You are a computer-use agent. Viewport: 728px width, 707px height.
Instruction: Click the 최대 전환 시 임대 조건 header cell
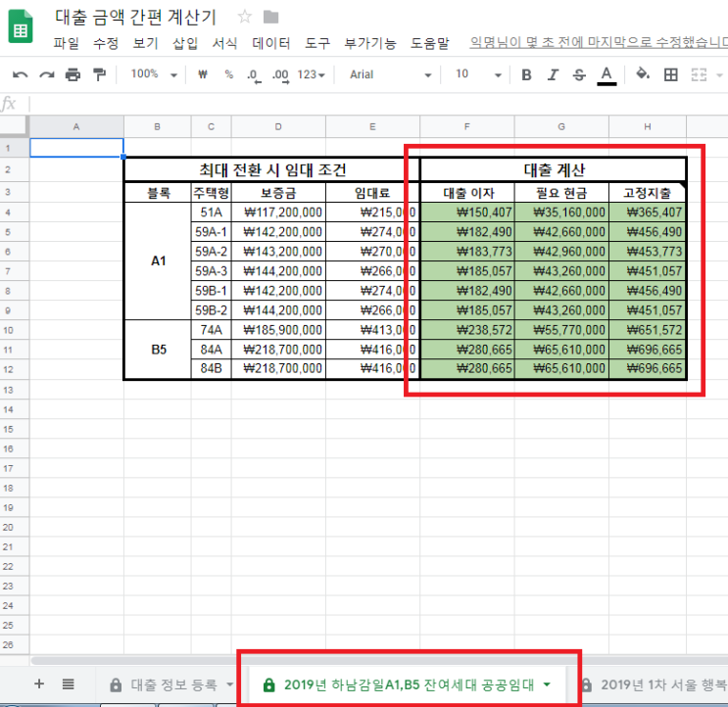272,169
